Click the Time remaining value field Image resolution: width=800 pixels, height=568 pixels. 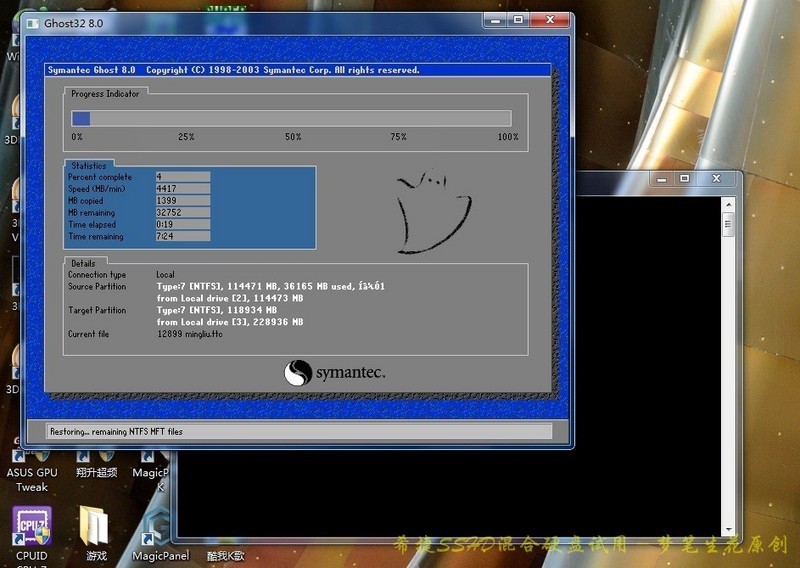pos(182,237)
